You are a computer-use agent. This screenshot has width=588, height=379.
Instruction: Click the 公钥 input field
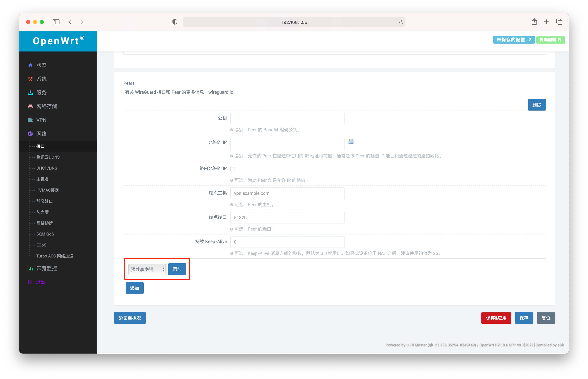point(287,118)
